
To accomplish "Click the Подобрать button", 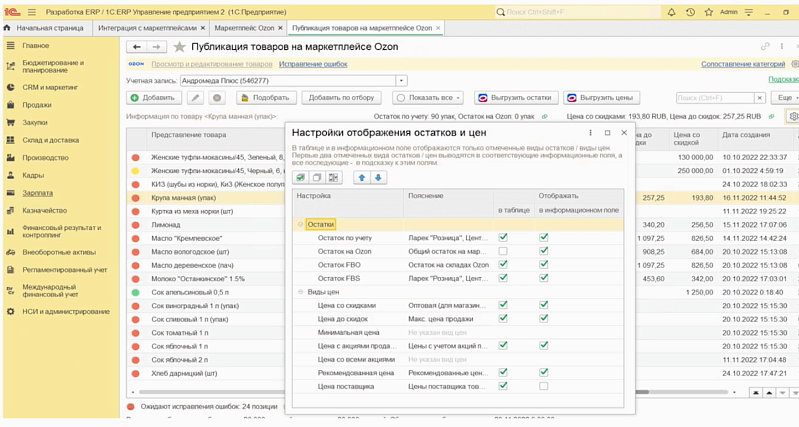I will tap(265, 97).
